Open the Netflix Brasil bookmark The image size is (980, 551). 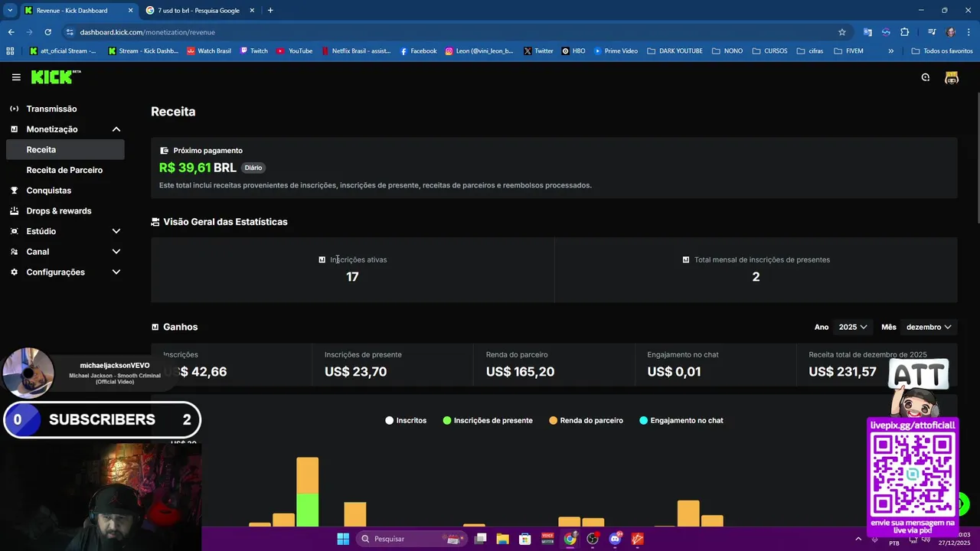click(x=355, y=51)
